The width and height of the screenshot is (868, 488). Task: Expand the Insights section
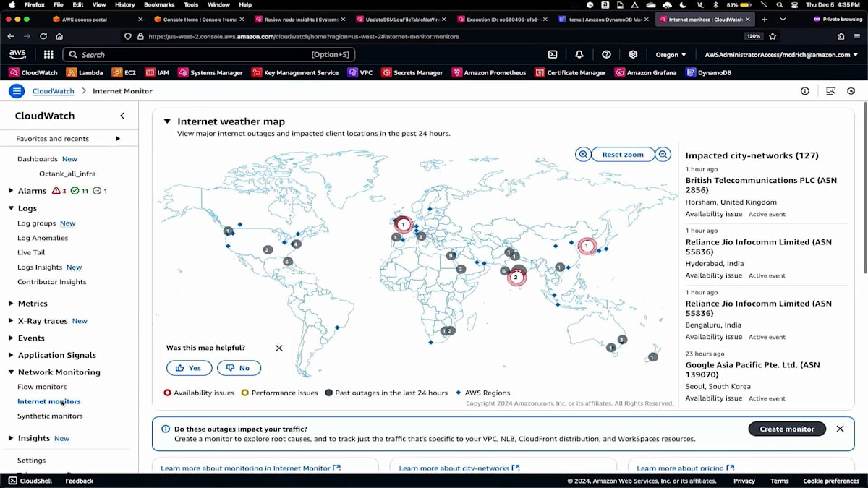point(11,438)
